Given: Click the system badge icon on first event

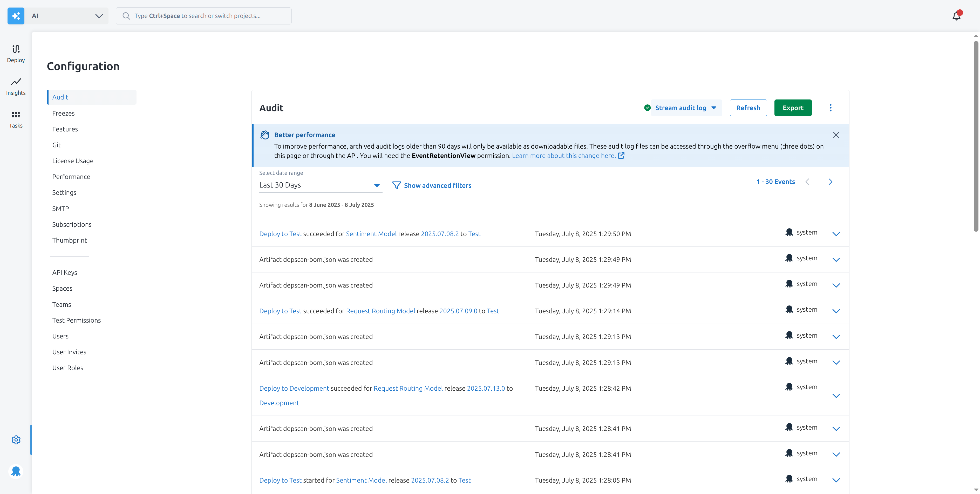Looking at the screenshot, I should (x=790, y=232).
